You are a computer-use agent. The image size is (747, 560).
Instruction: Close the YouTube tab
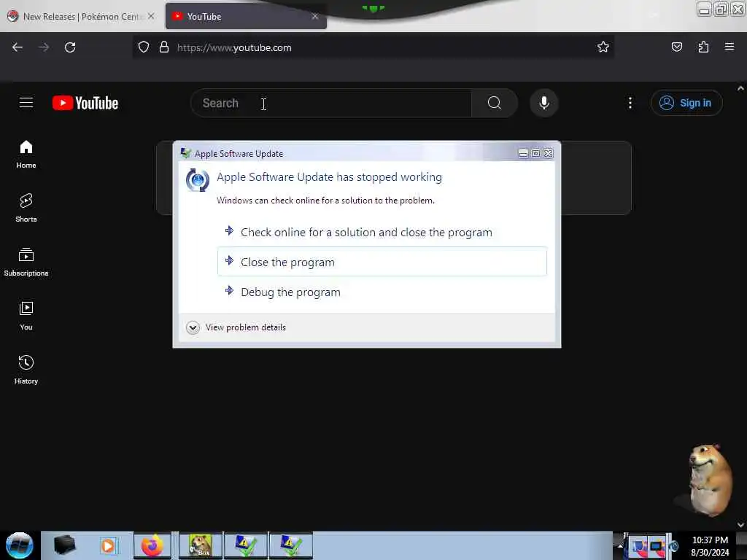315,16
